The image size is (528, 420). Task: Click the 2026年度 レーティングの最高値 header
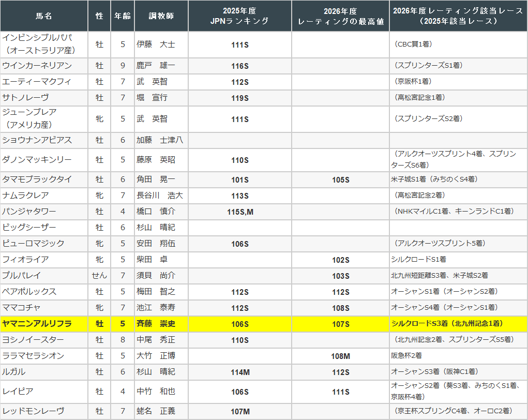[340, 16]
